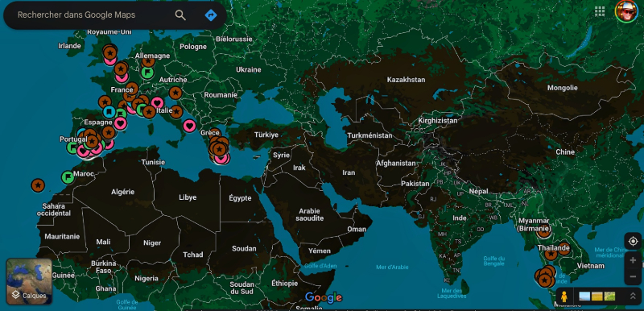Click the Arabie saoudite label
The height and width of the screenshot is (311, 644).
coord(309,214)
